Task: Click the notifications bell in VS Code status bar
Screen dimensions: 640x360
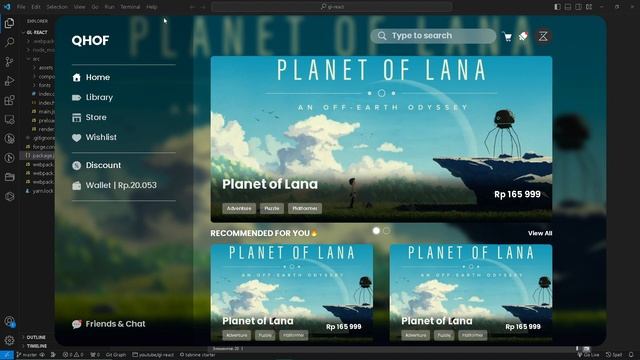Action: pos(631,355)
